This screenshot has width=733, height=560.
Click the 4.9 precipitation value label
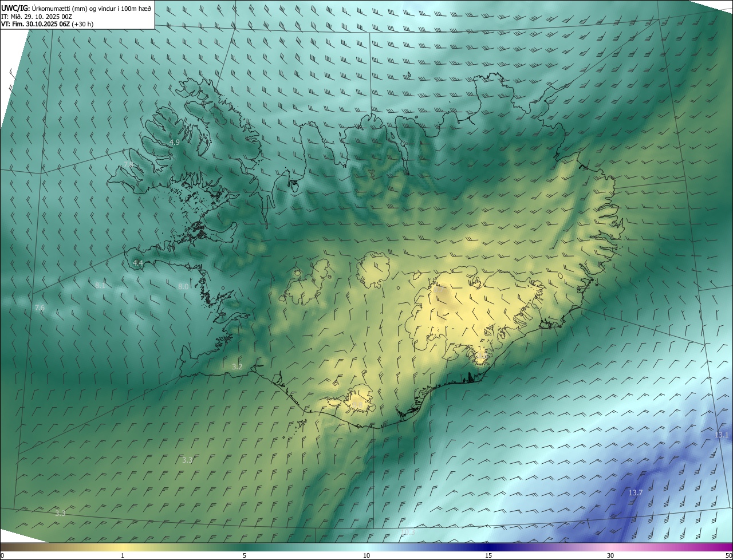point(175,142)
